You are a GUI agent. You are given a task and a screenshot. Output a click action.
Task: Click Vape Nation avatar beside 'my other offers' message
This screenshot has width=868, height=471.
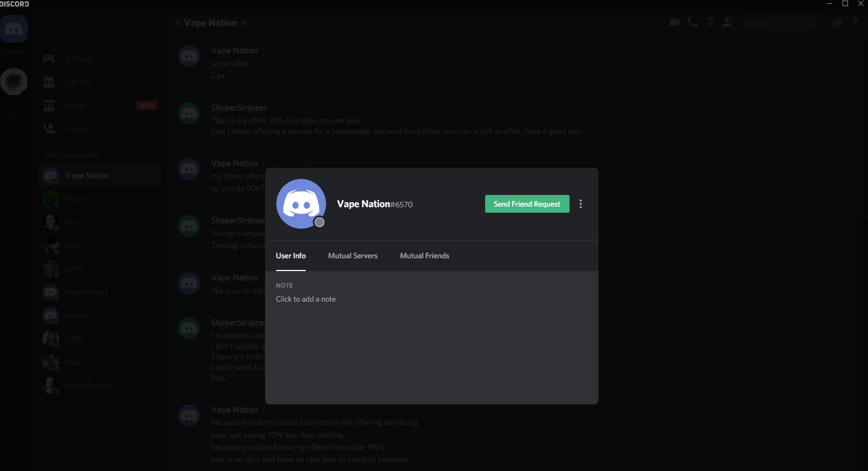click(189, 169)
